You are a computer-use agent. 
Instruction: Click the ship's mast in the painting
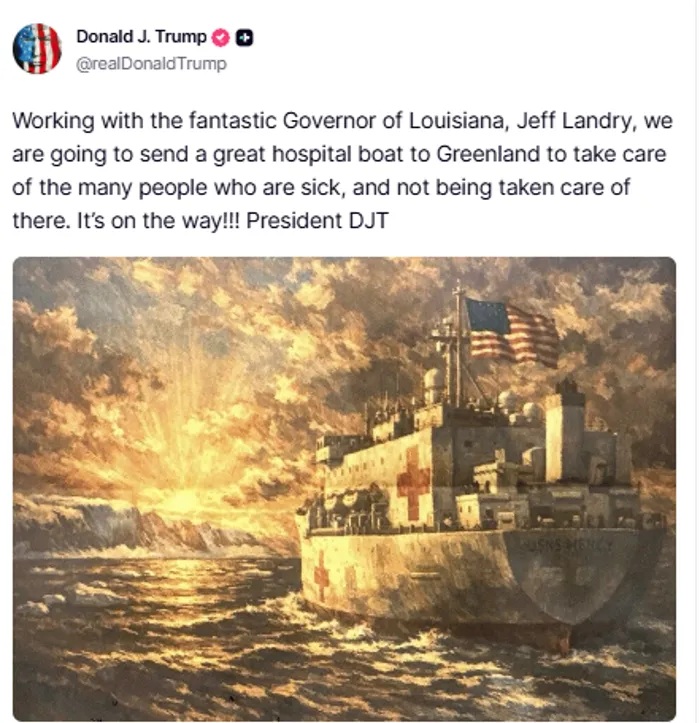pyautogui.click(x=457, y=346)
